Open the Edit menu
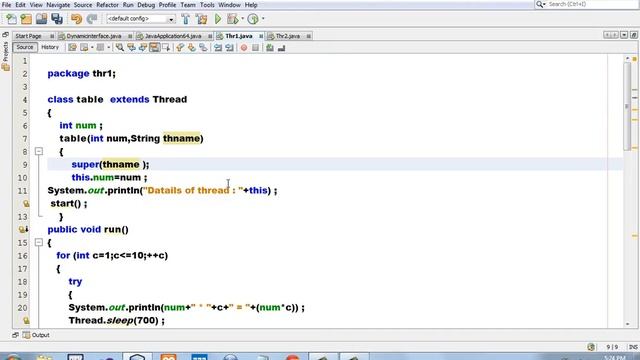 point(20,5)
